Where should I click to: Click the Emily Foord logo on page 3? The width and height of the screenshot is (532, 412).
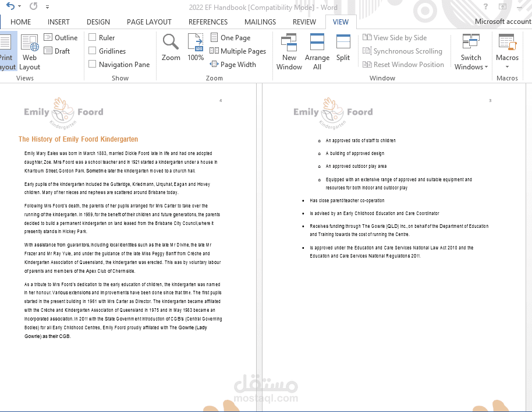click(x=333, y=114)
